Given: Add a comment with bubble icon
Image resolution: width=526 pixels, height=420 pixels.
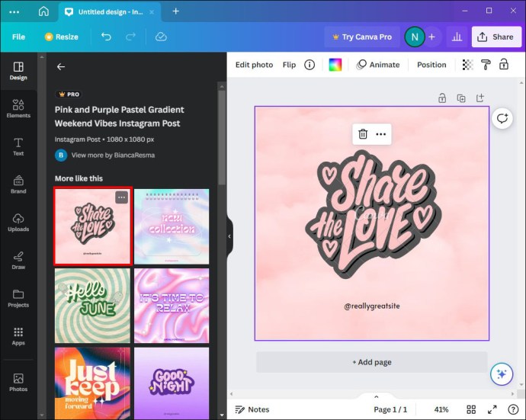Looking at the screenshot, I should click(x=502, y=118).
